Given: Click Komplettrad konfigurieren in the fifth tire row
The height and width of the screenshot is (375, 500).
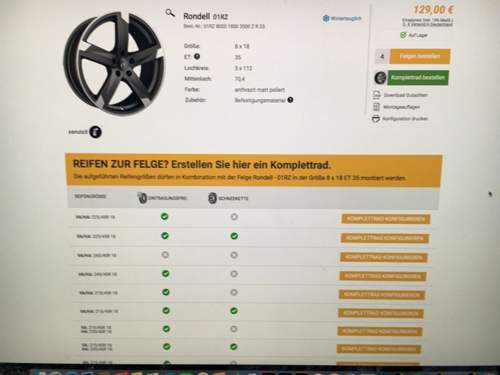Looking at the screenshot, I should point(382,295).
